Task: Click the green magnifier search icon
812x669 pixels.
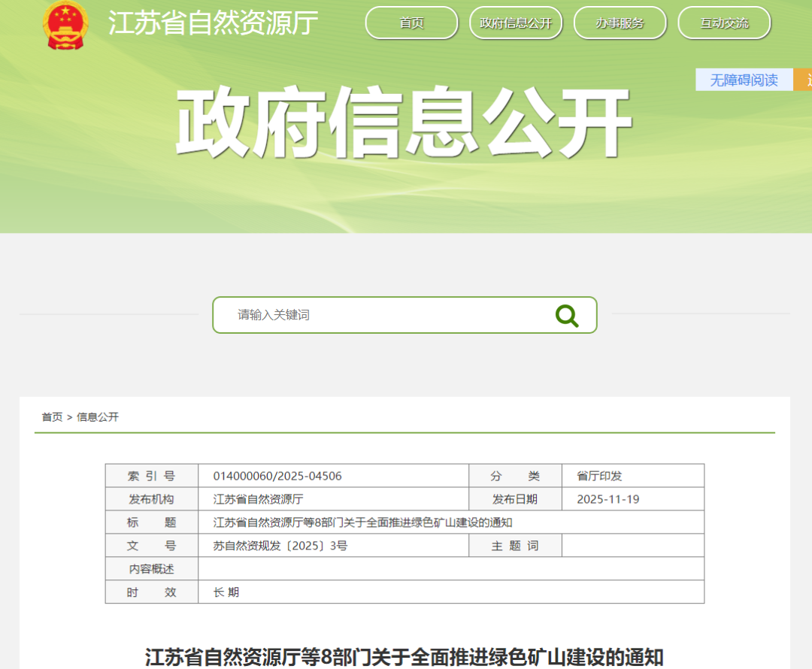Action: (x=566, y=316)
